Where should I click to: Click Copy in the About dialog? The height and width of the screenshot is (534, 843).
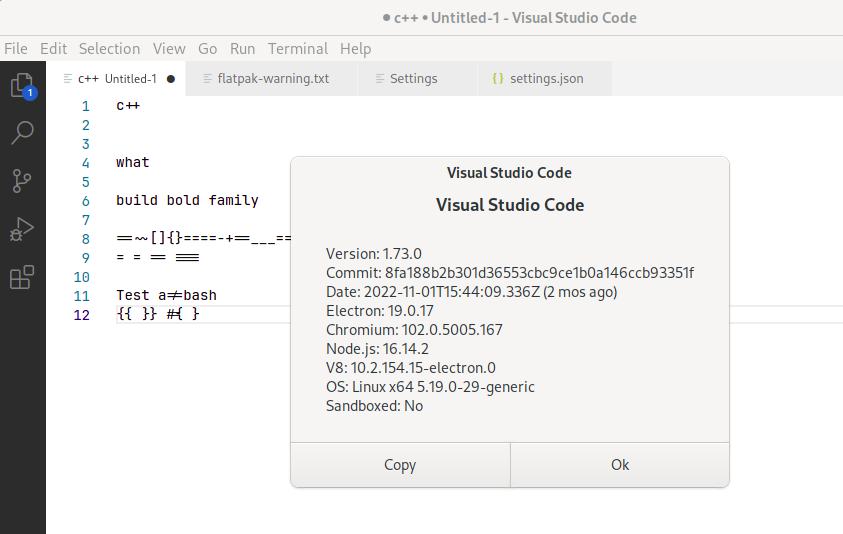(x=400, y=465)
